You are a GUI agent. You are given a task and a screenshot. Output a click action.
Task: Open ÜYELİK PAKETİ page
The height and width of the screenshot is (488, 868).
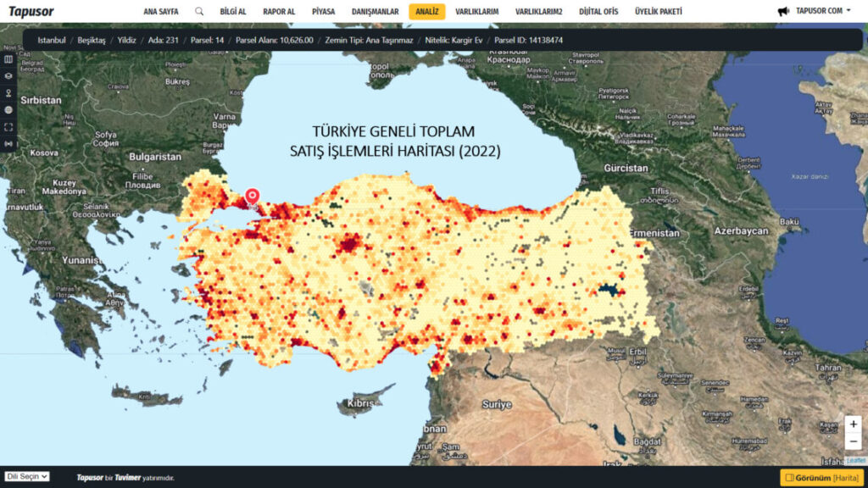pyautogui.click(x=659, y=12)
